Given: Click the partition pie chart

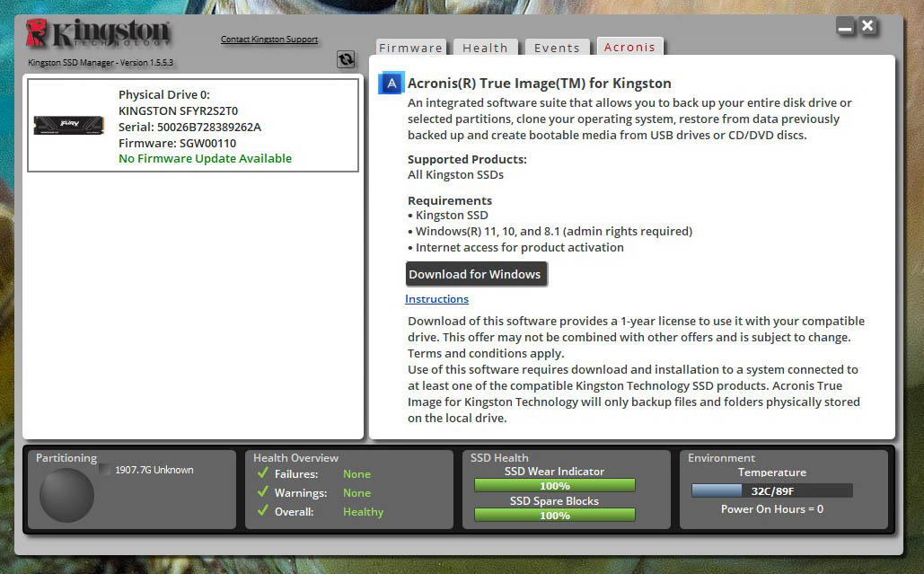Looking at the screenshot, I should (x=66, y=495).
